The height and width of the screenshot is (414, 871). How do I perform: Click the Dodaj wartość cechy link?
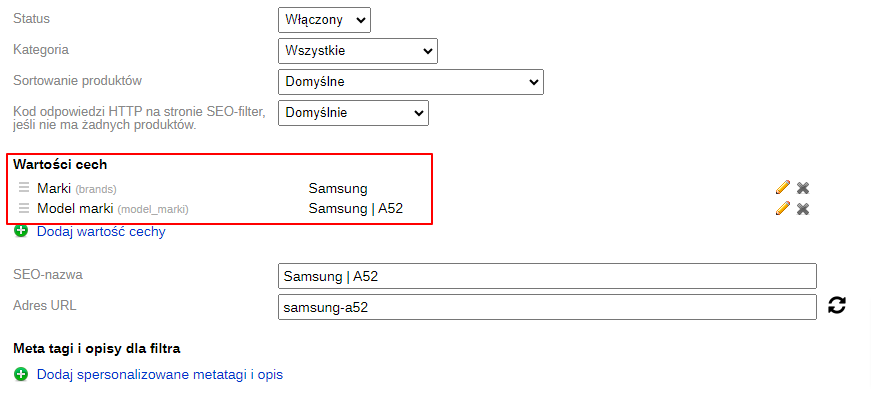click(101, 232)
